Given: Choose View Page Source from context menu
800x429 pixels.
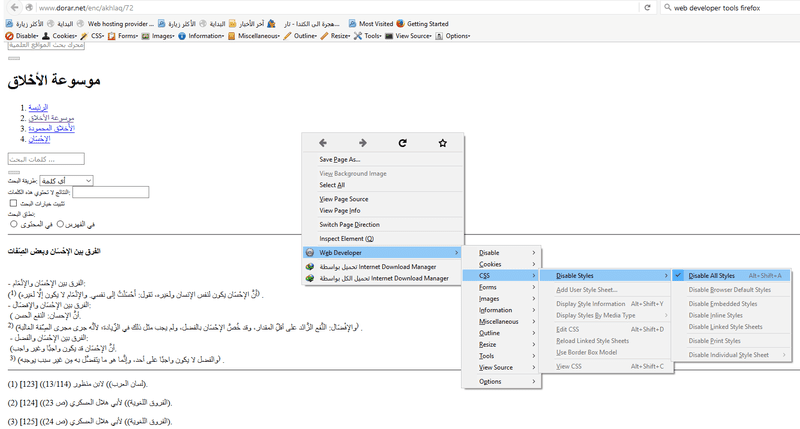Looking at the screenshot, I should coord(344,198).
